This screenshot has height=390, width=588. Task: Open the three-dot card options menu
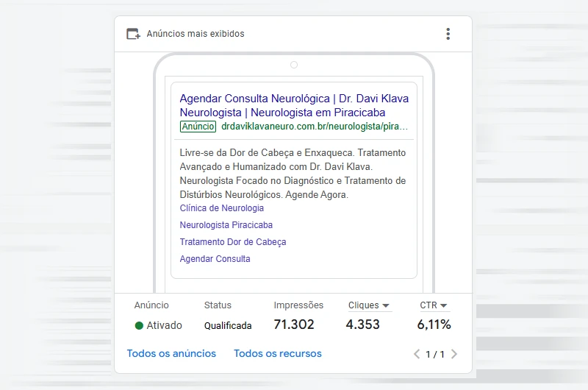pos(448,34)
